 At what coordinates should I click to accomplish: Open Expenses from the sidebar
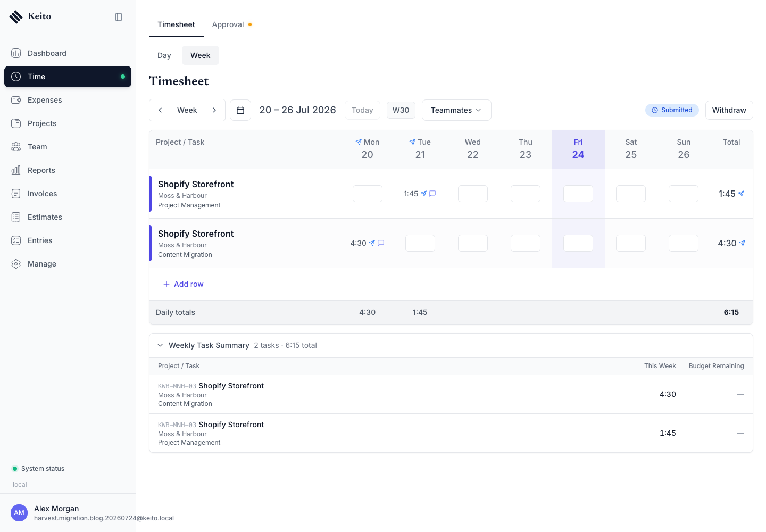(x=68, y=100)
